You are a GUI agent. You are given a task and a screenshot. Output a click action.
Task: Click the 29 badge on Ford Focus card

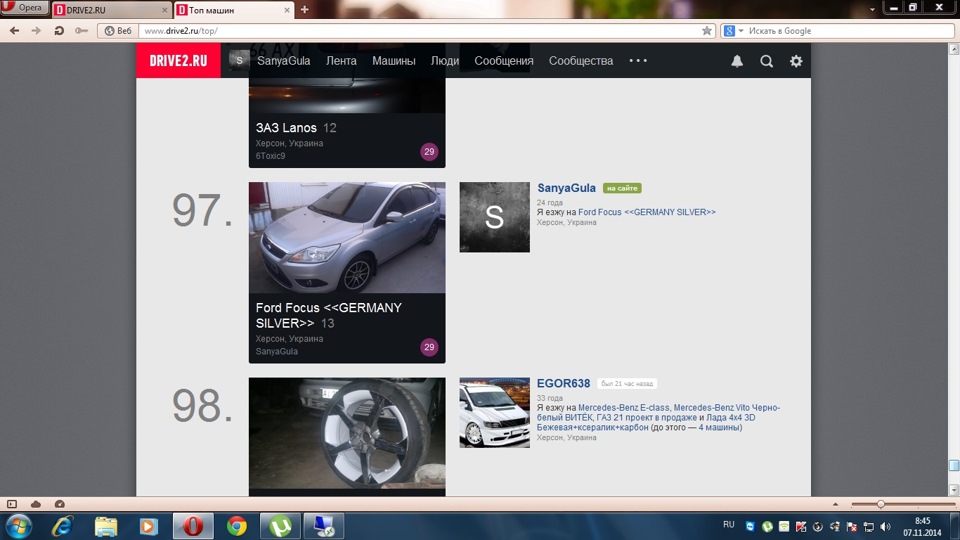429,347
